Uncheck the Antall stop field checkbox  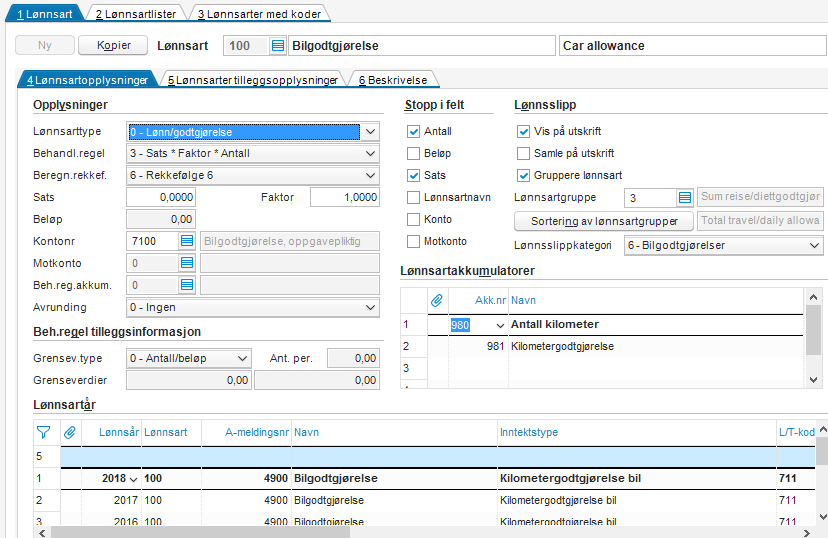[414, 131]
